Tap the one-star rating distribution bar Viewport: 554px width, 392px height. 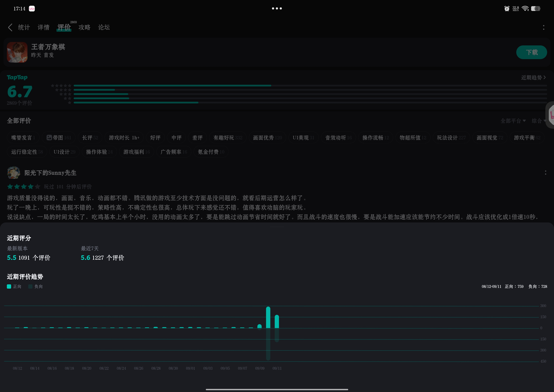tap(310, 103)
